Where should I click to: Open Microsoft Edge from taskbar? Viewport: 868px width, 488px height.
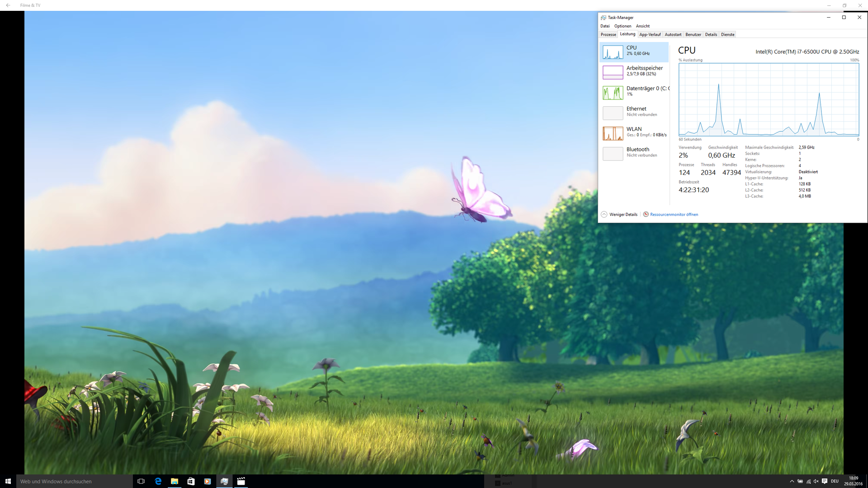pos(158,481)
